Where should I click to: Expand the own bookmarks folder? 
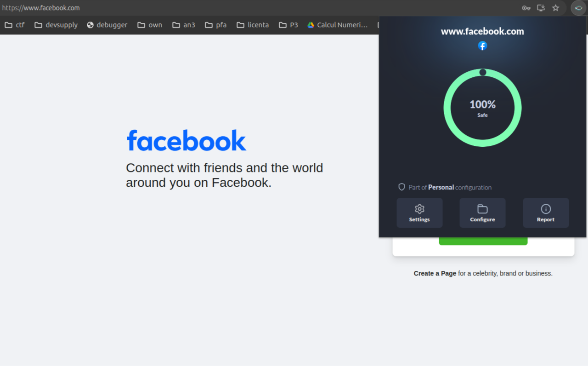150,25
